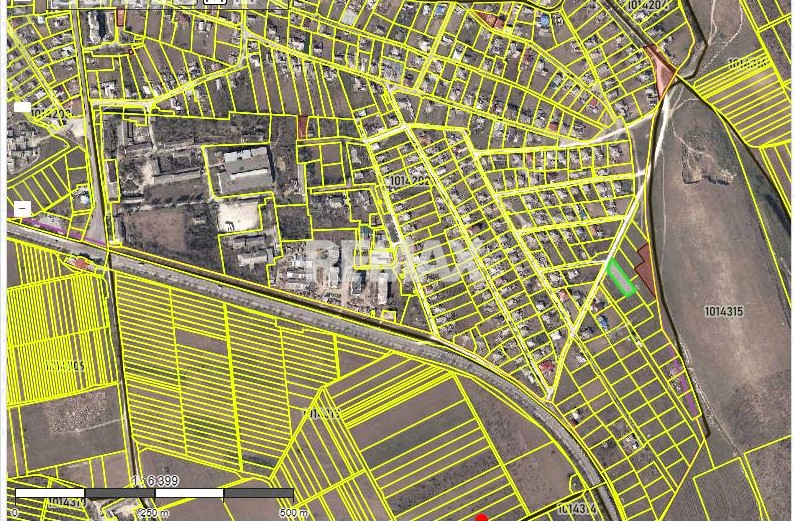794x521 pixels.
Task: Click the 250 m scale bar label
Action: point(154,513)
